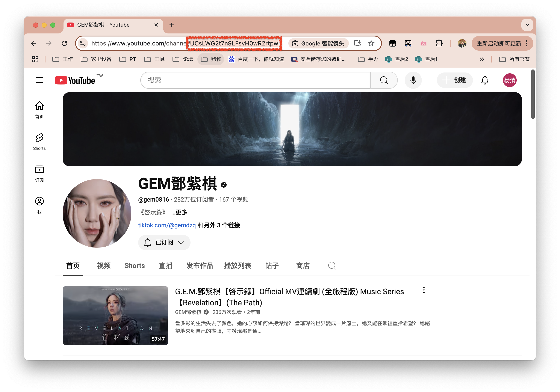Open the 啓示錄 Official MV連續劇 title link

(289, 297)
